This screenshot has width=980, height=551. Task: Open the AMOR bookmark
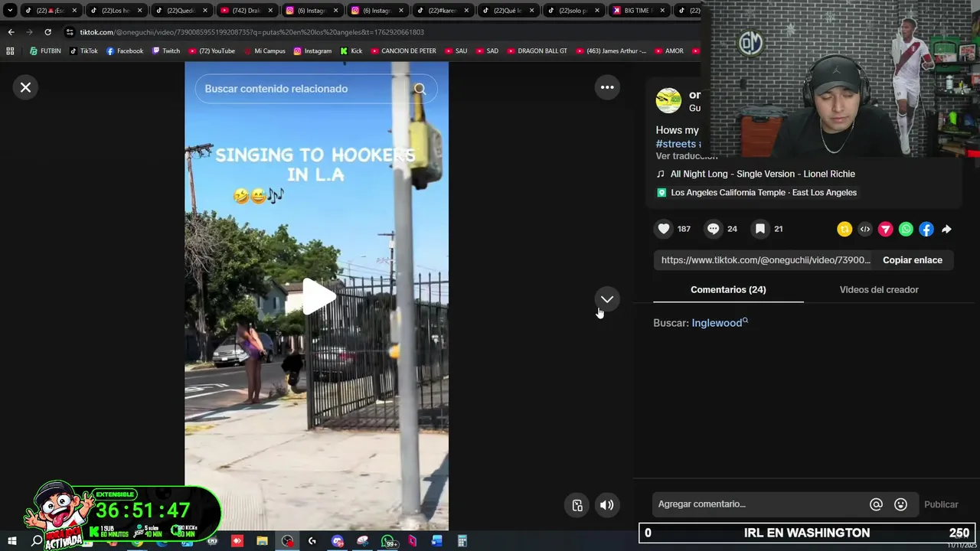click(x=669, y=51)
